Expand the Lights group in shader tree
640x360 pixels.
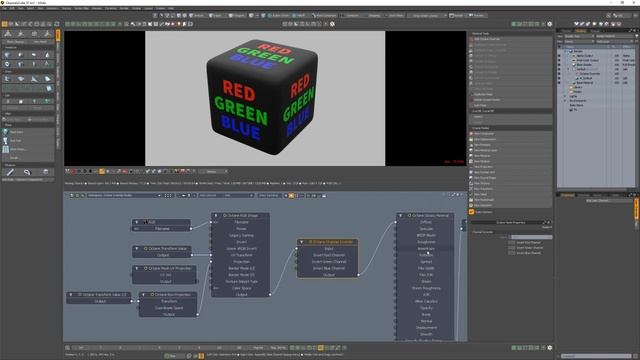pyautogui.click(x=565, y=96)
